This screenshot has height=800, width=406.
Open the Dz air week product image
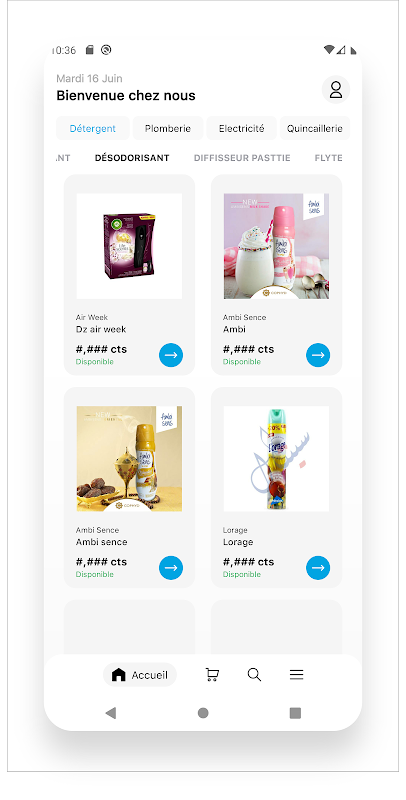pyautogui.click(x=129, y=246)
